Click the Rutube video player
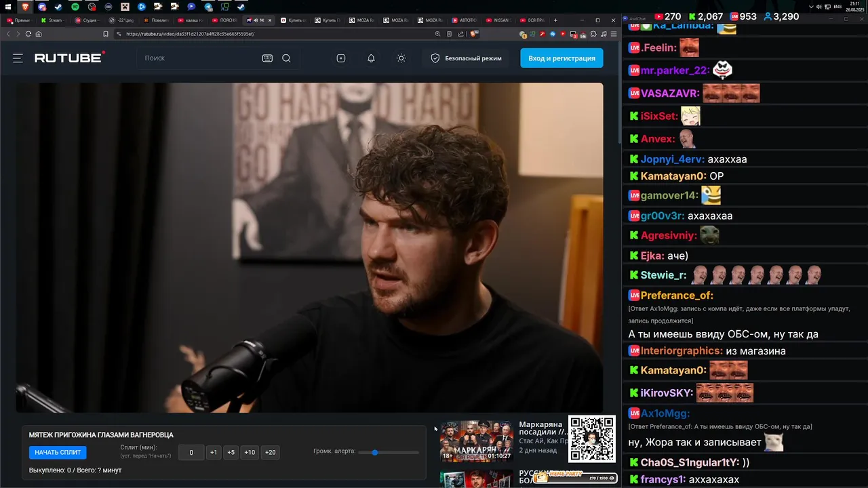The image size is (868, 488). pyautogui.click(x=309, y=247)
